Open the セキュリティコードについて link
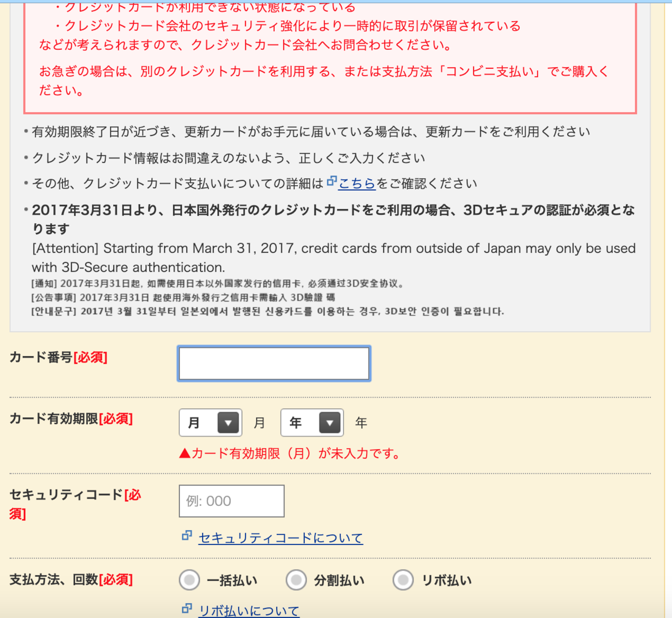672x618 pixels. point(281,537)
